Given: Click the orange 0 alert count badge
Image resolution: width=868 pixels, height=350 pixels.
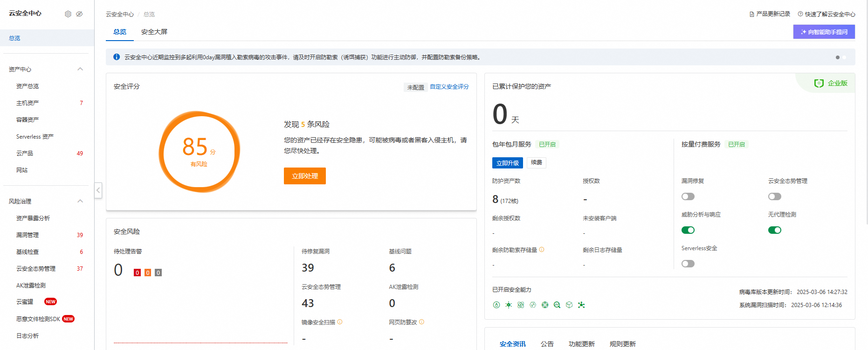Looking at the screenshot, I should 148,273.
